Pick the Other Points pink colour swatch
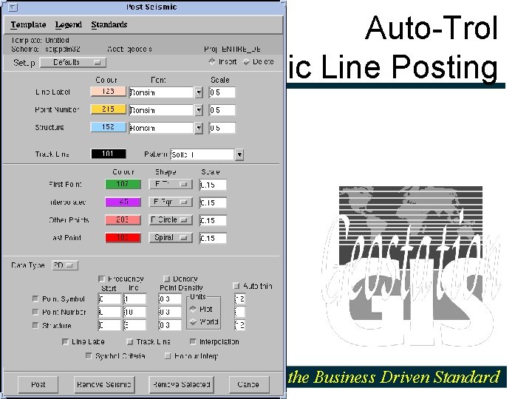This screenshot has height=399, width=532. tap(123, 220)
